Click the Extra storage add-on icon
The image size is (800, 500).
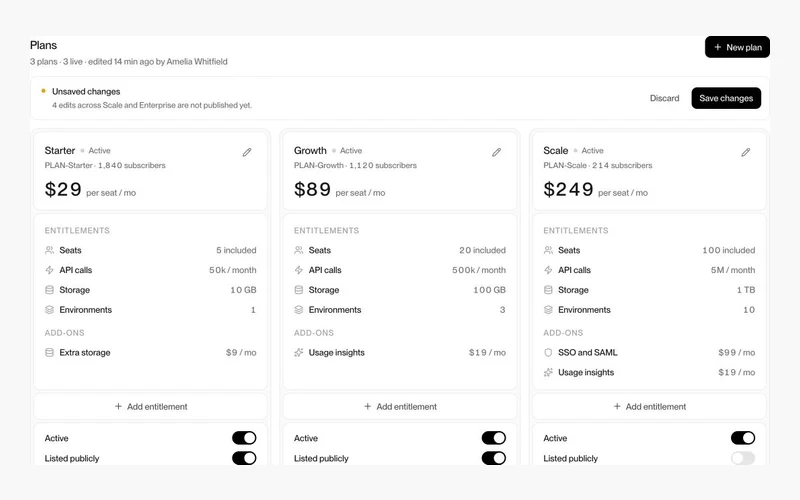coord(49,353)
